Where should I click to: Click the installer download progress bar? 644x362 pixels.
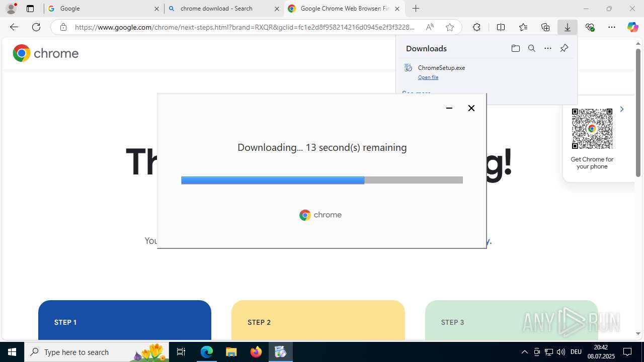point(322,180)
